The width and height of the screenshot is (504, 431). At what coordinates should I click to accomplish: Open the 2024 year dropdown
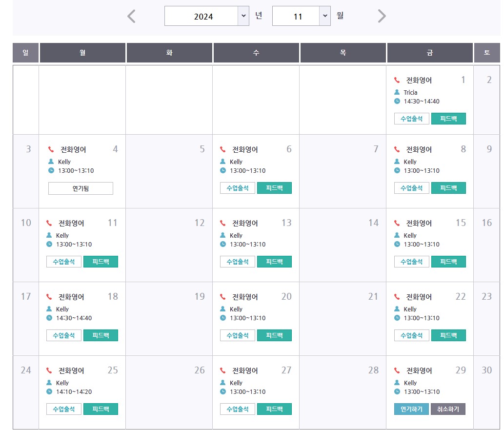pos(207,16)
